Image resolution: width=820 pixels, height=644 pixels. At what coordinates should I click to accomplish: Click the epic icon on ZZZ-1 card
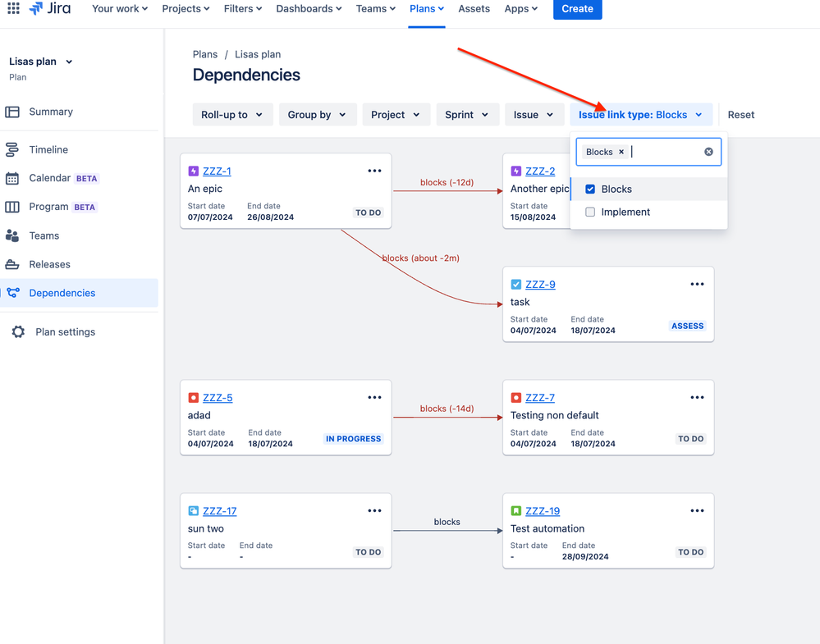[x=194, y=171]
